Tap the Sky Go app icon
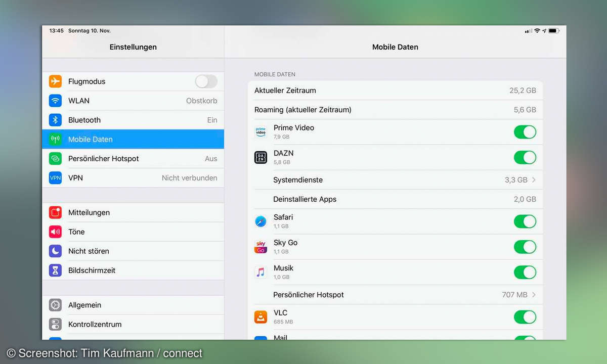This screenshot has width=607, height=364. (261, 247)
